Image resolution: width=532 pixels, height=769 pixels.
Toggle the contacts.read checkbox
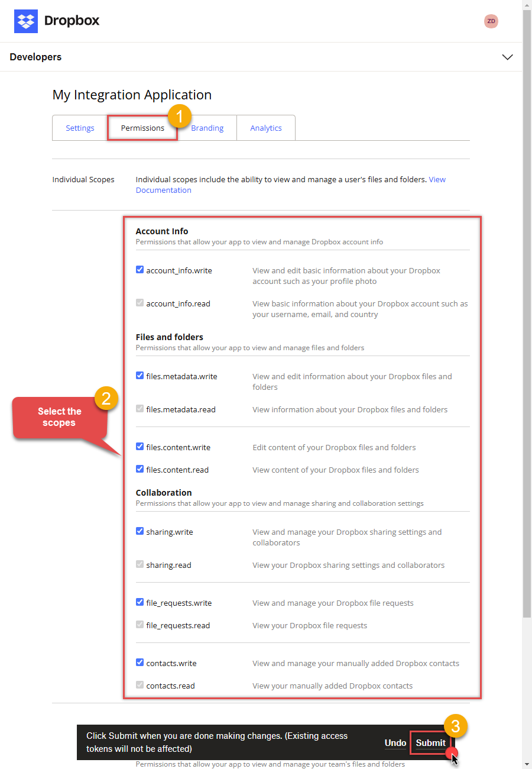(140, 685)
